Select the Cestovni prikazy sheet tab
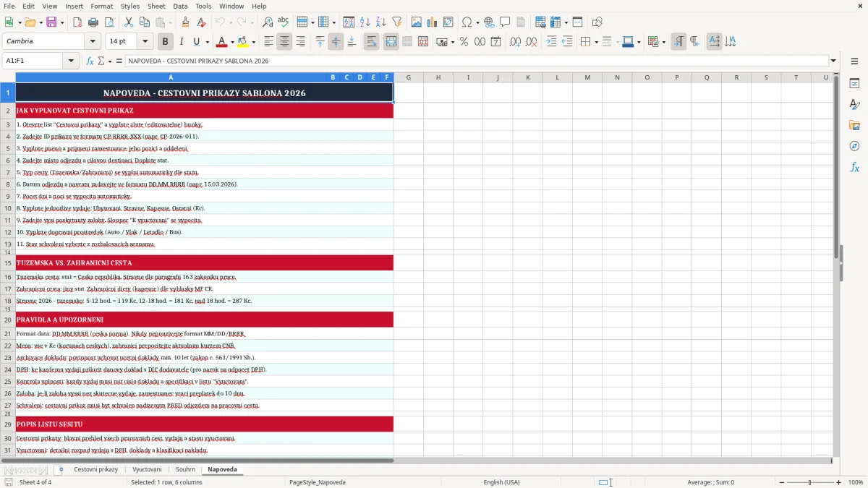This screenshot has height=488, width=868. [x=95, y=469]
